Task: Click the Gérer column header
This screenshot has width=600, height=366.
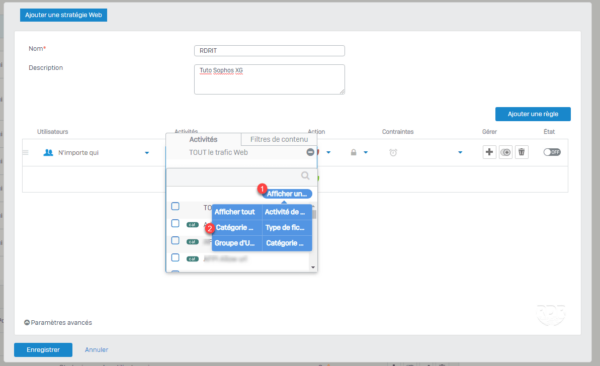Action: 489,132
